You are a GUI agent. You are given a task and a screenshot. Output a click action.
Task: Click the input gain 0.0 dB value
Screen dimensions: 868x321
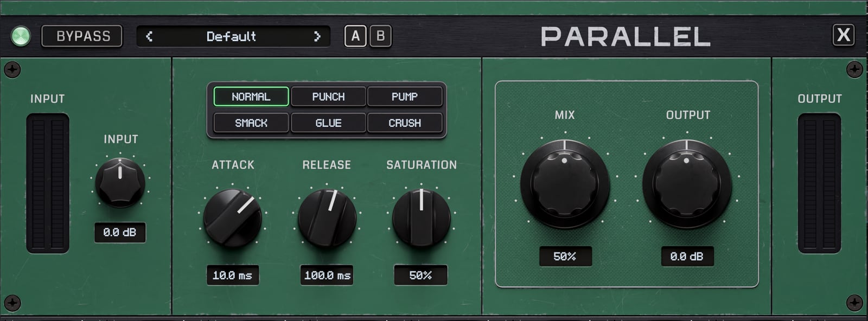coord(120,233)
